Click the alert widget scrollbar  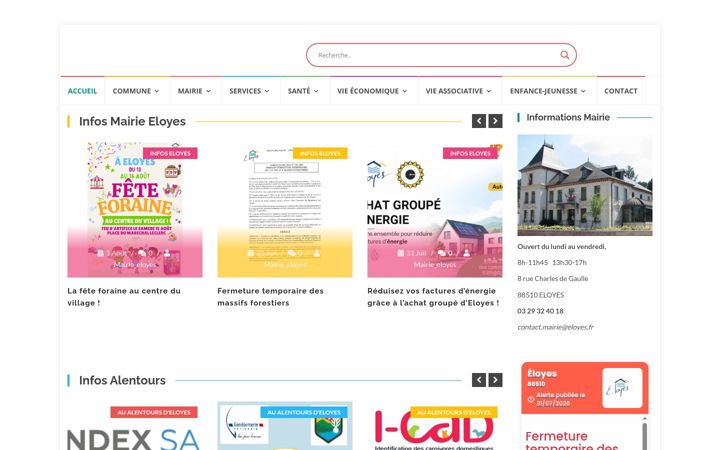(x=644, y=434)
